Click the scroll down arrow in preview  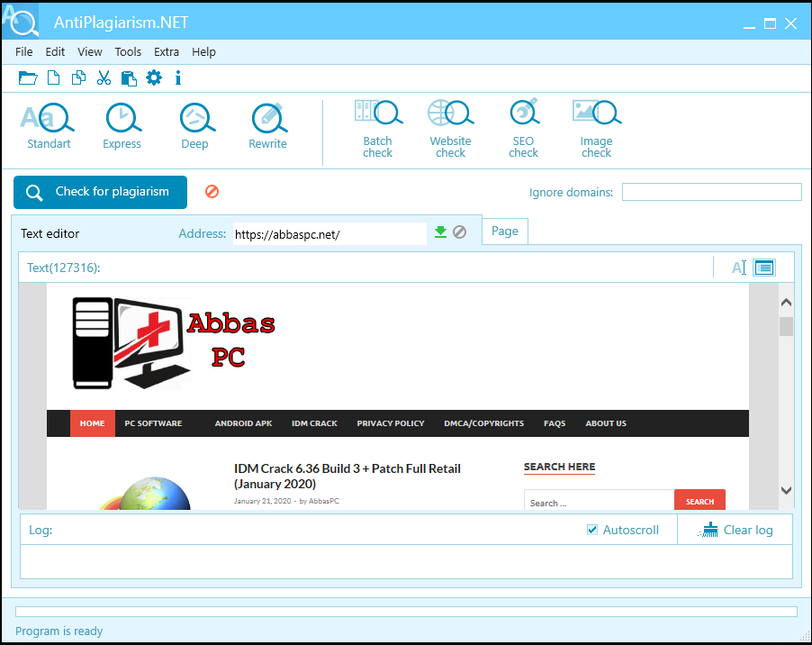tap(786, 490)
